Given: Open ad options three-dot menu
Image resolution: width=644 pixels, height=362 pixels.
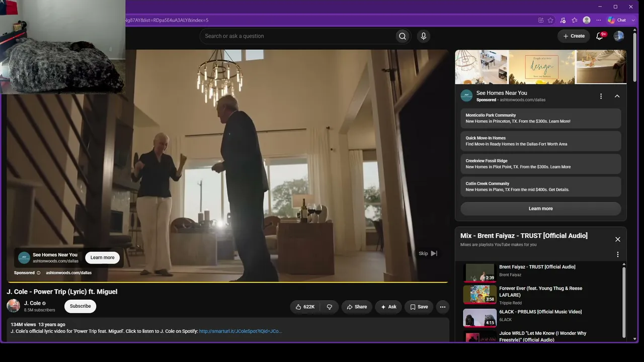Looking at the screenshot, I should point(601,96).
